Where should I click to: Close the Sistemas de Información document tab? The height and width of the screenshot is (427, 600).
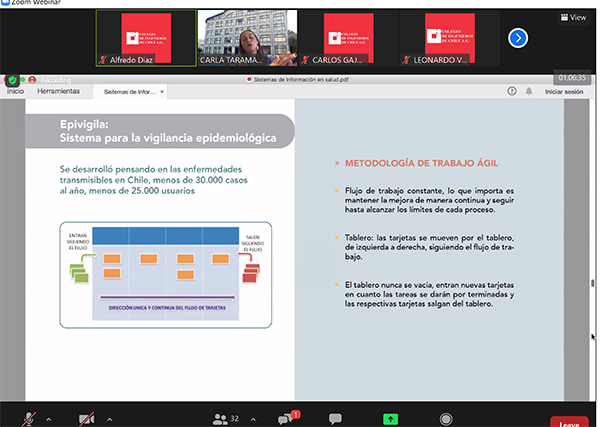pos(164,92)
